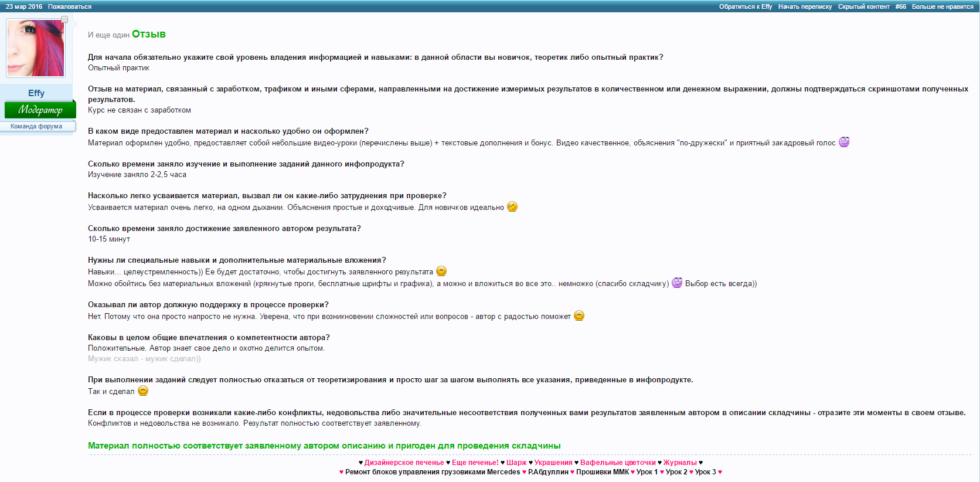
Task: Click the question "Оказывал ли автор должную поддержку…"
Action: pos(208,305)
